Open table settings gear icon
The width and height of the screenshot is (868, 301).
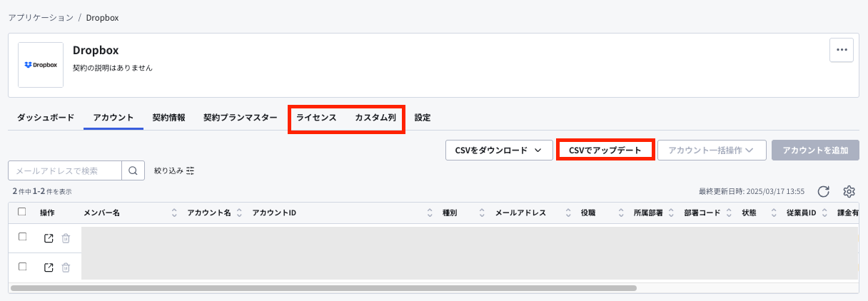point(849,191)
